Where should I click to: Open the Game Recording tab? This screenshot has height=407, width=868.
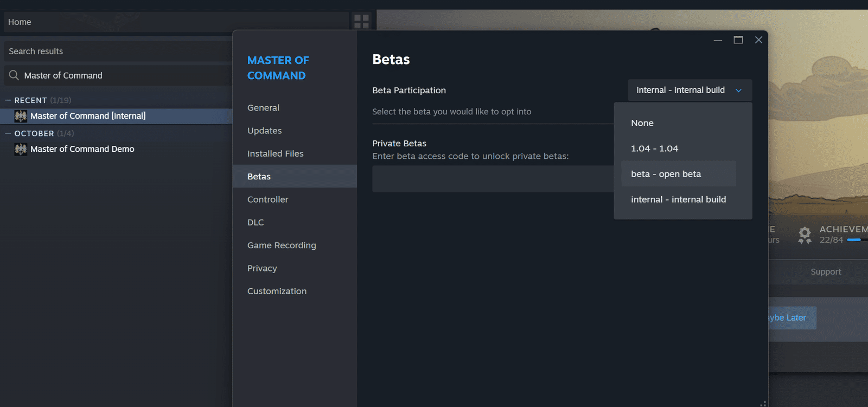[295, 245]
